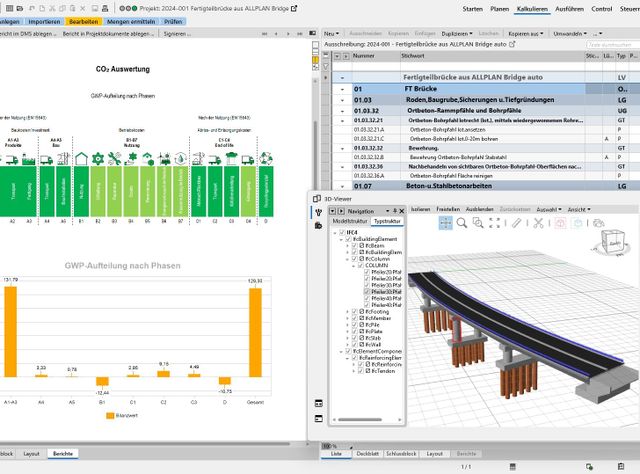Switch to the Modellstruktur tab
Image resolution: width=640 pixels, height=474 pixels.
coord(350,221)
